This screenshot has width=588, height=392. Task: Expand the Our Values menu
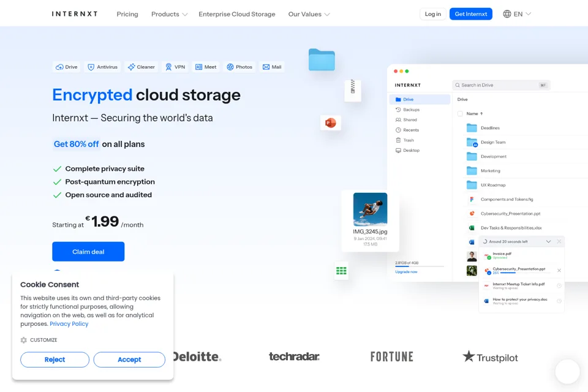coord(309,14)
